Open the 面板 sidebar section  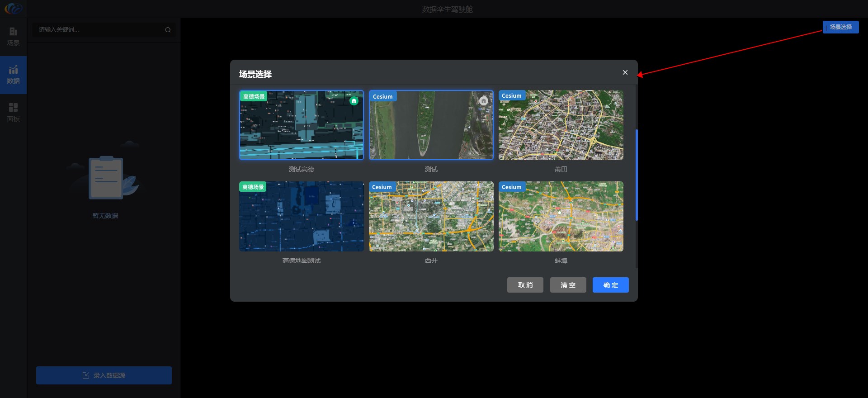click(13, 112)
